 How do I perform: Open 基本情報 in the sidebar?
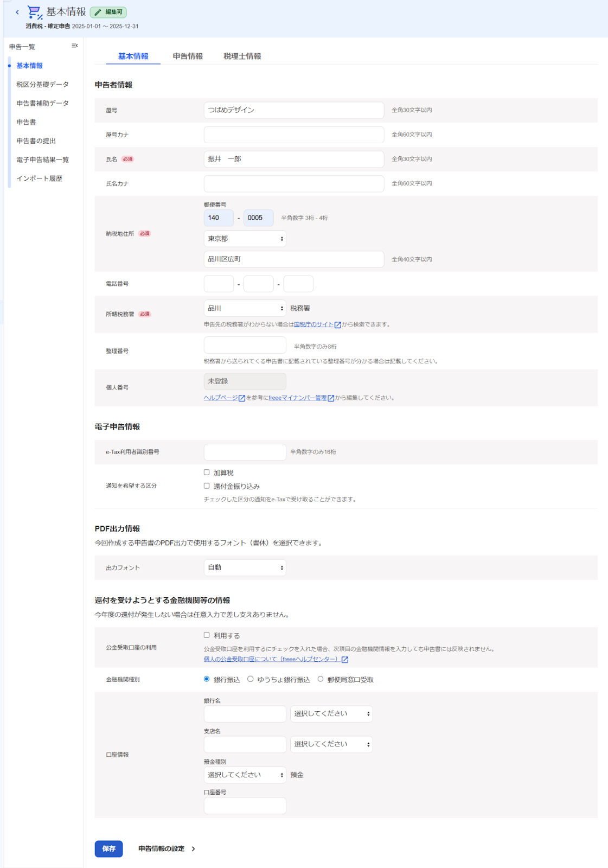30,66
